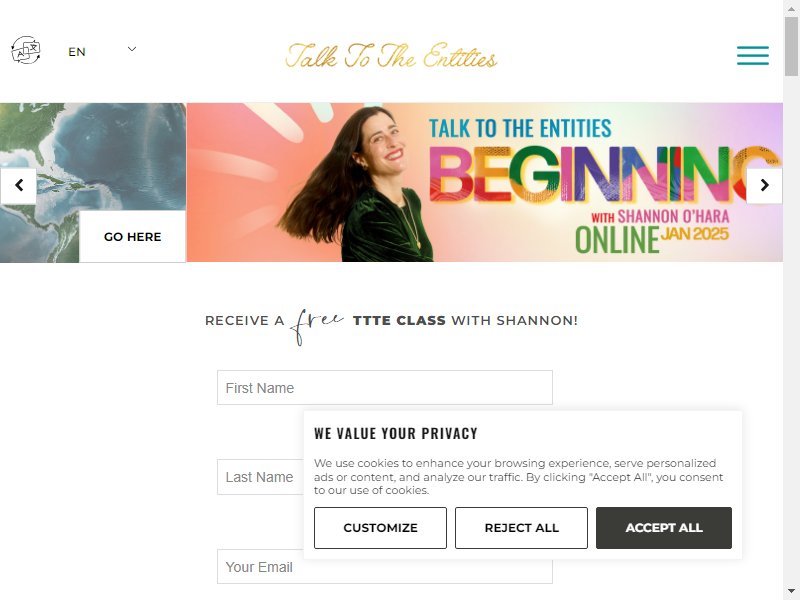This screenshot has width=800, height=600.
Task: Click the vertical scrollbar thumb
Action: (791, 46)
